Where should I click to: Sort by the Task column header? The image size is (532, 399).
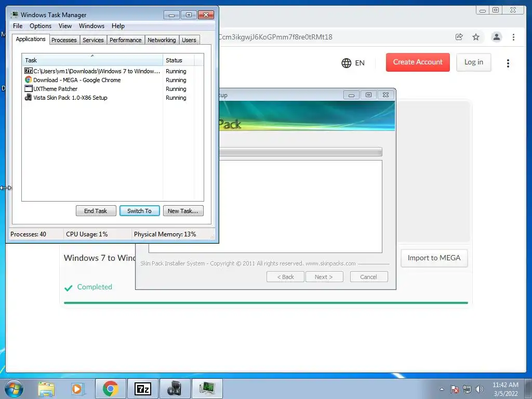pyautogui.click(x=92, y=60)
